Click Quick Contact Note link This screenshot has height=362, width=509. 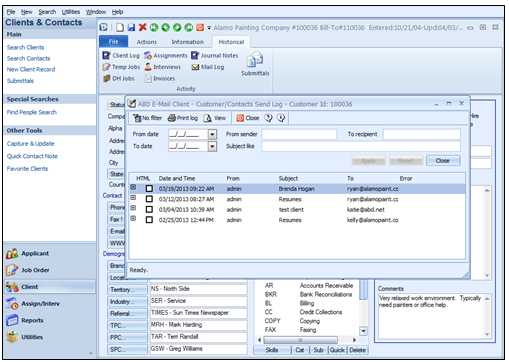[x=32, y=156]
